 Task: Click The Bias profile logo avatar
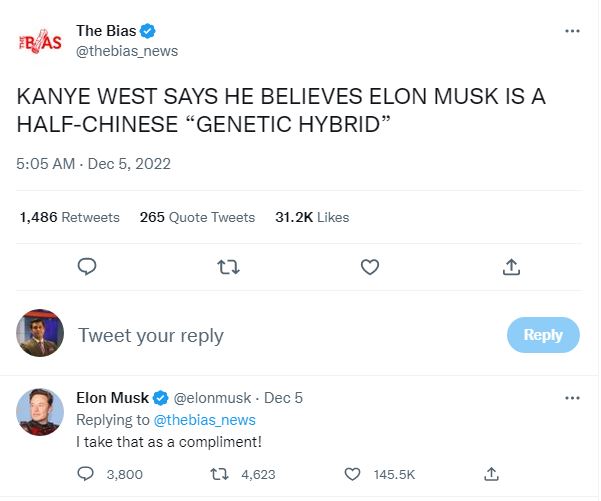pyautogui.click(x=41, y=42)
